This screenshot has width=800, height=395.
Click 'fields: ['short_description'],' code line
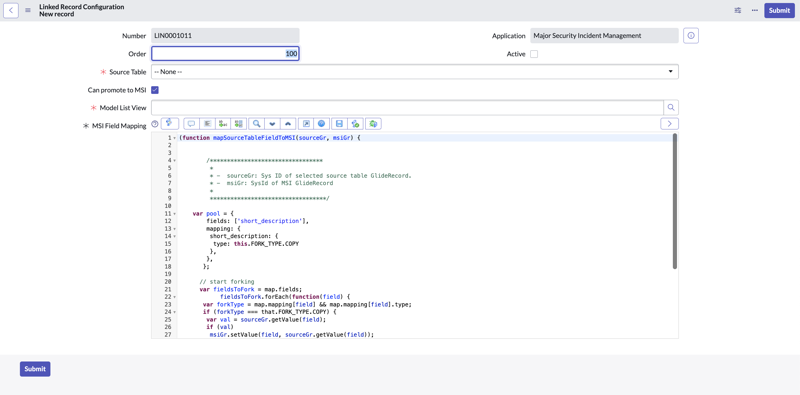(258, 221)
